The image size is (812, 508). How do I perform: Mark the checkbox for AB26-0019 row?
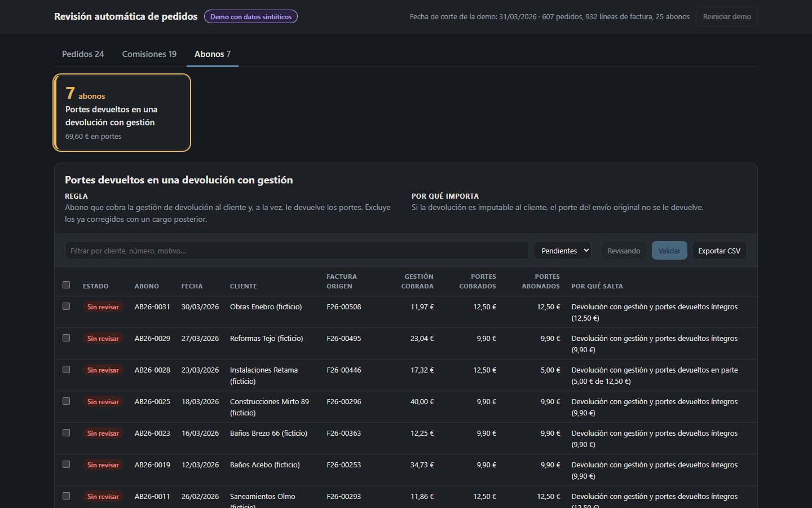[x=67, y=465]
